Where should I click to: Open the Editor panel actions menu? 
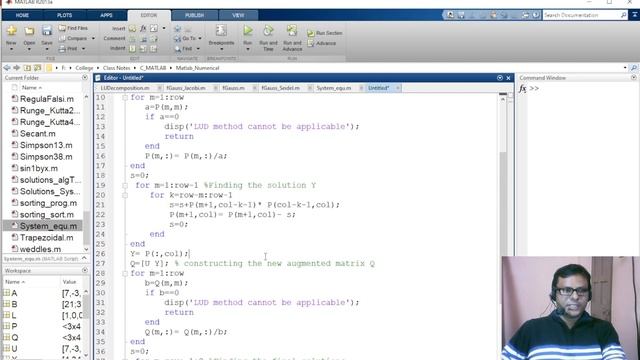(x=500, y=78)
